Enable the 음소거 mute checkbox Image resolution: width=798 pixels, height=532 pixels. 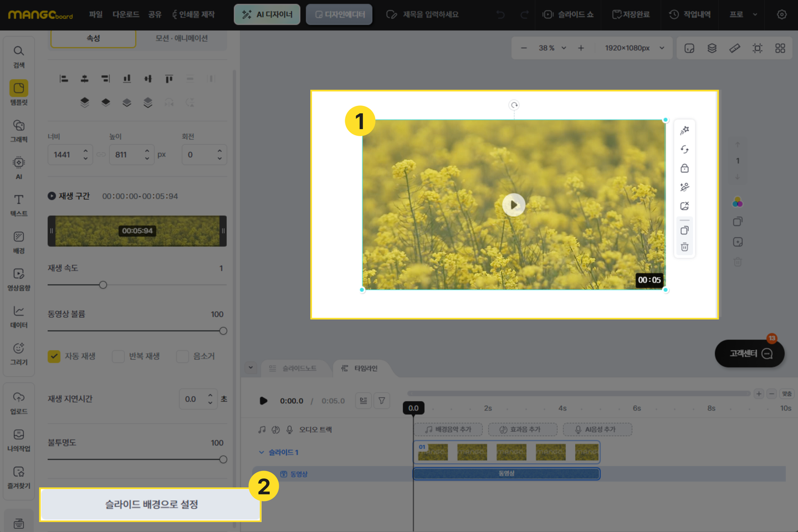(182, 356)
